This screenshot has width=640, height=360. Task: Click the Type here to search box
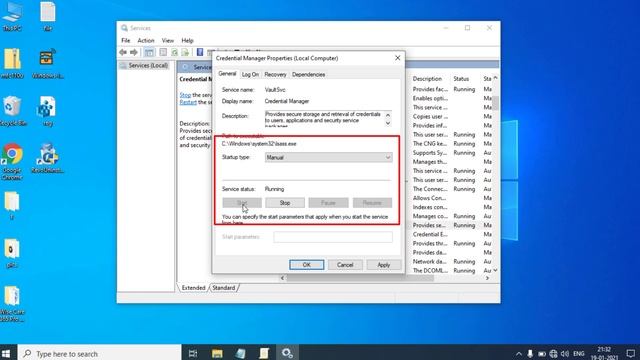tap(100, 353)
